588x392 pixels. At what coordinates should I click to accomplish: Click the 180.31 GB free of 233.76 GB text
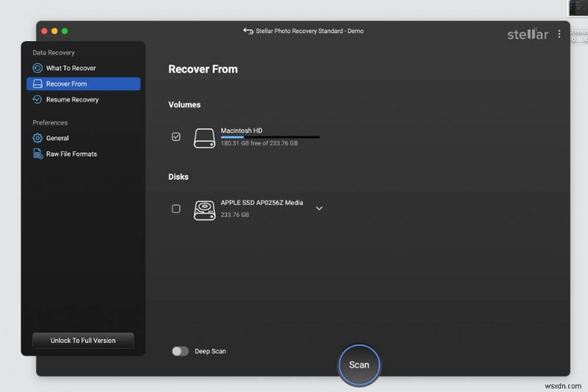click(x=259, y=143)
